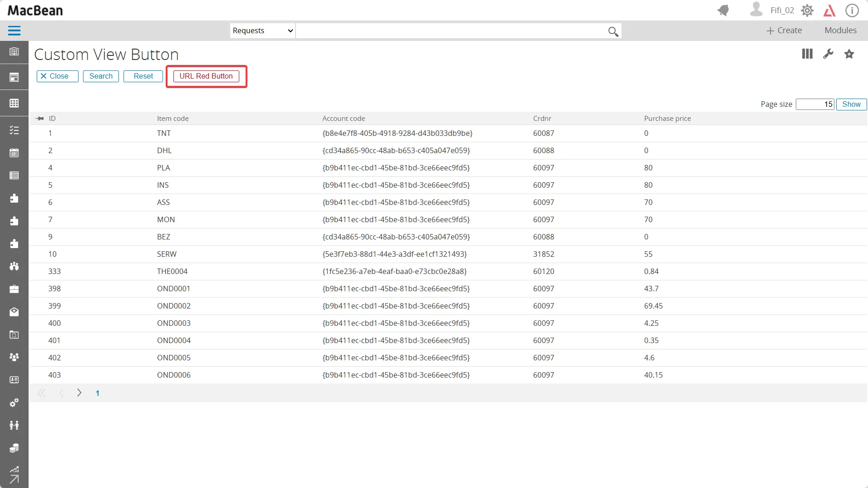Image resolution: width=868 pixels, height=488 pixels.
Task: Click account code starting {1fc5e236
Action: tap(395, 272)
